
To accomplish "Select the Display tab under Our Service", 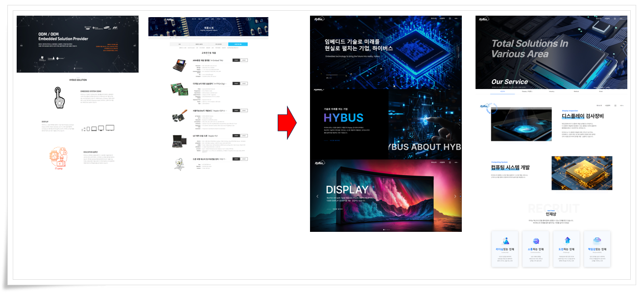I will pyautogui.click(x=527, y=91).
